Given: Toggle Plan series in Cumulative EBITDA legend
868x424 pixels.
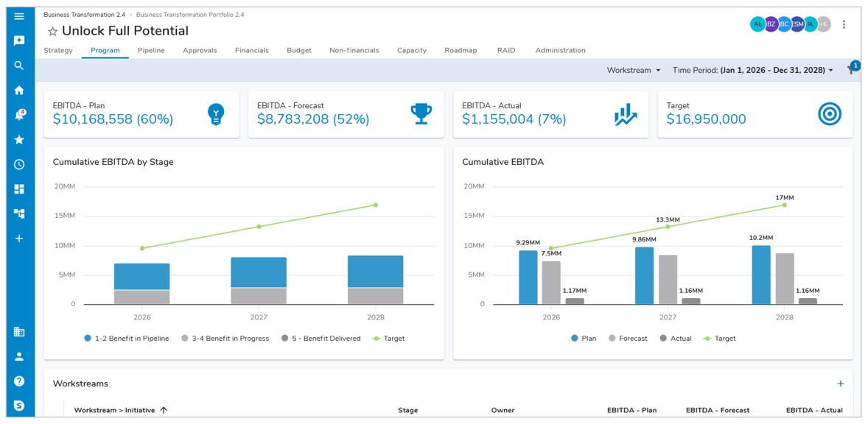Looking at the screenshot, I should (x=584, y=339).
